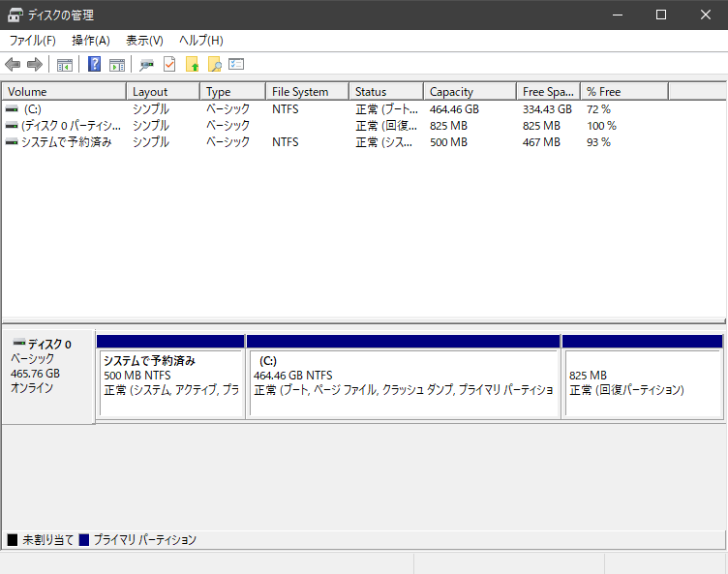Click drive icon of (C:) volume row
Screen dimensions: 728x574
click(x=12, y=109)
